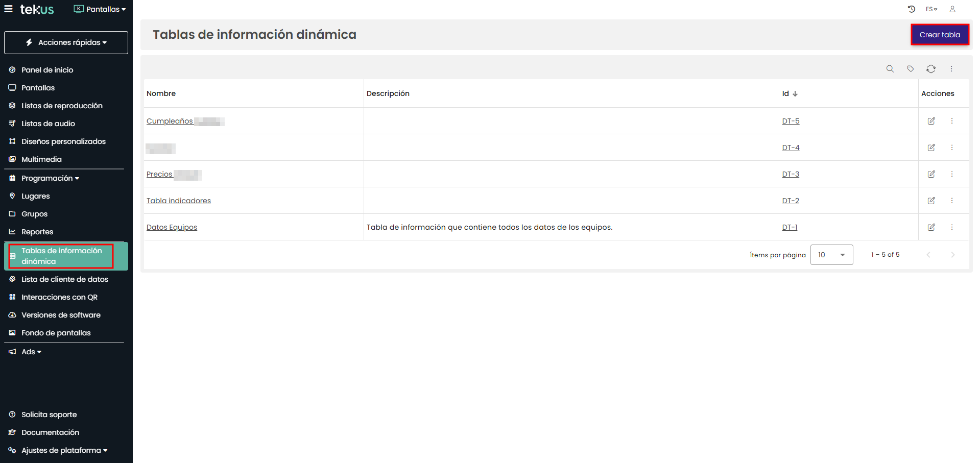This screenshot has width=980, height=463.
Task: Open the ES language selector
Action: pyautogui.click(x=931, y=9)
